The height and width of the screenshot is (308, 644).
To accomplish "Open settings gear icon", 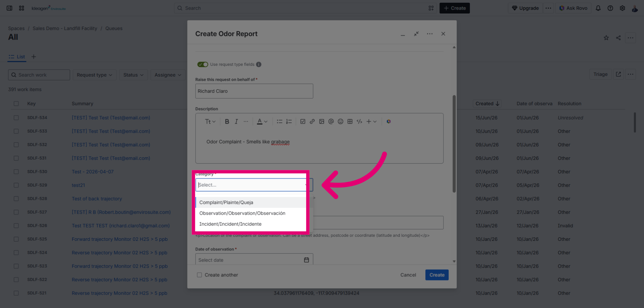I will point(622,8).
